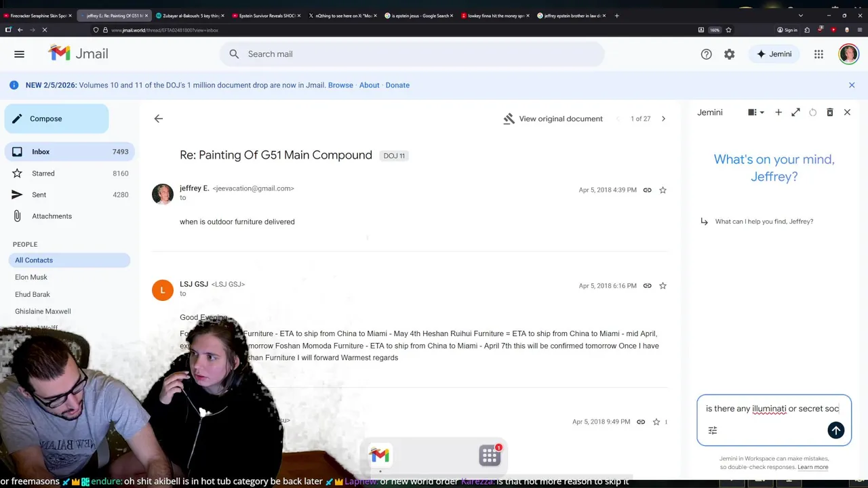Click Jmail app in bottom dock

click(x=380, y=455)
